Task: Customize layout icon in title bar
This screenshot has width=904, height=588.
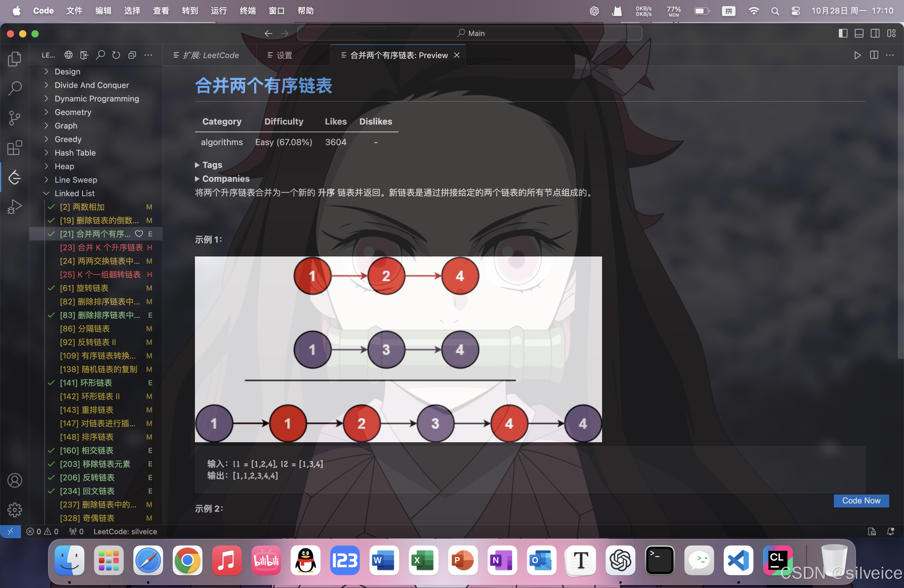Action: coord(891,34)
